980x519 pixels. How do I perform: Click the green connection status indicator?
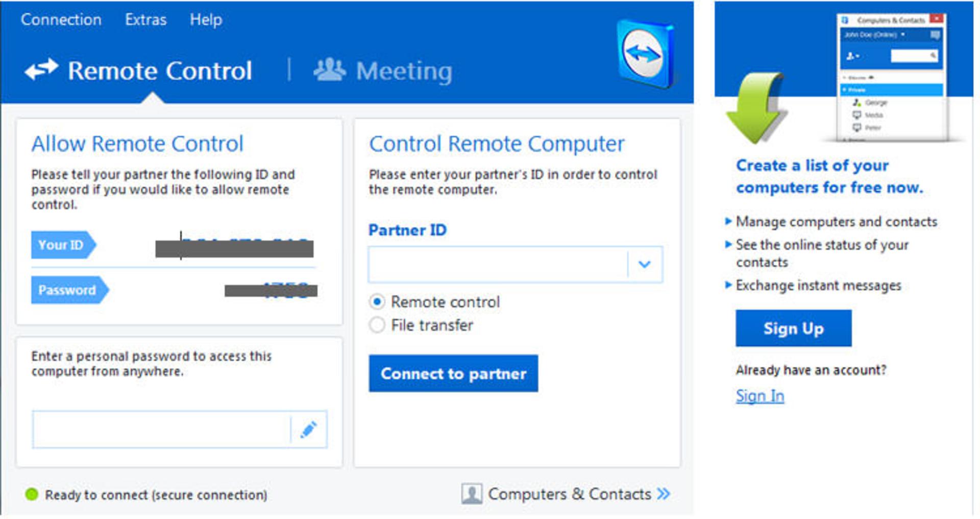point(32,494)
